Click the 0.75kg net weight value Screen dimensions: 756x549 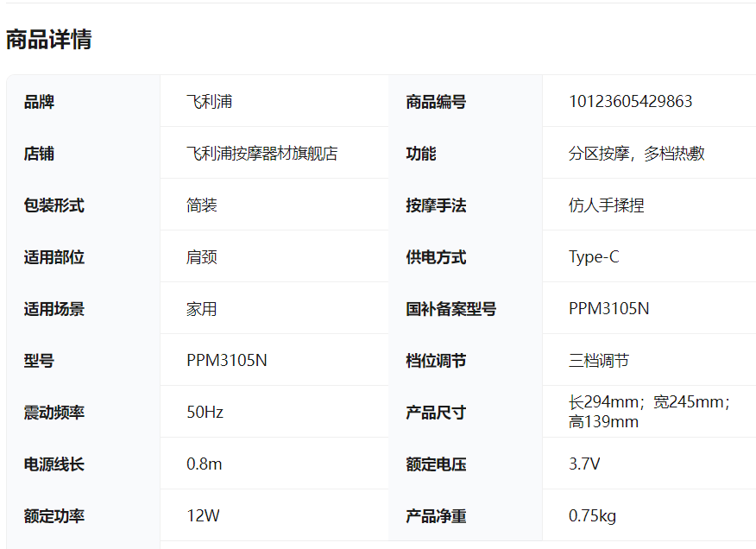coord(592,516)
